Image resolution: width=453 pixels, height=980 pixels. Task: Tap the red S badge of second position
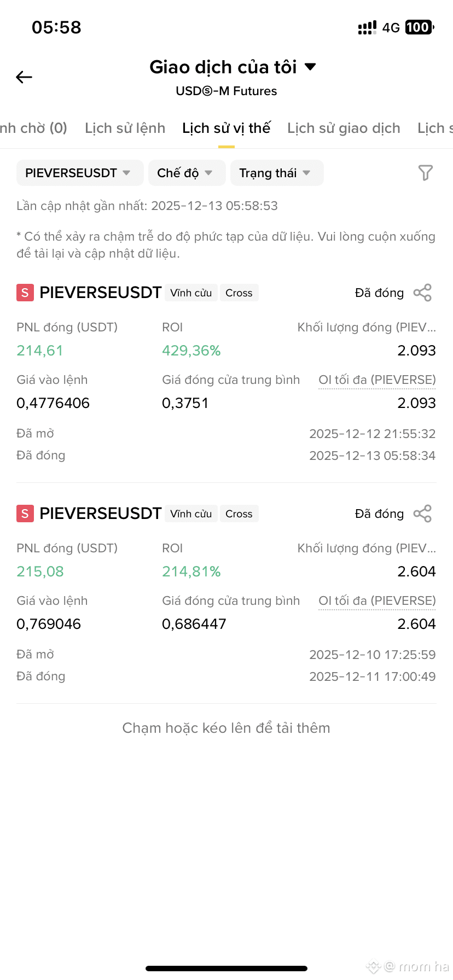coord(25,514)
